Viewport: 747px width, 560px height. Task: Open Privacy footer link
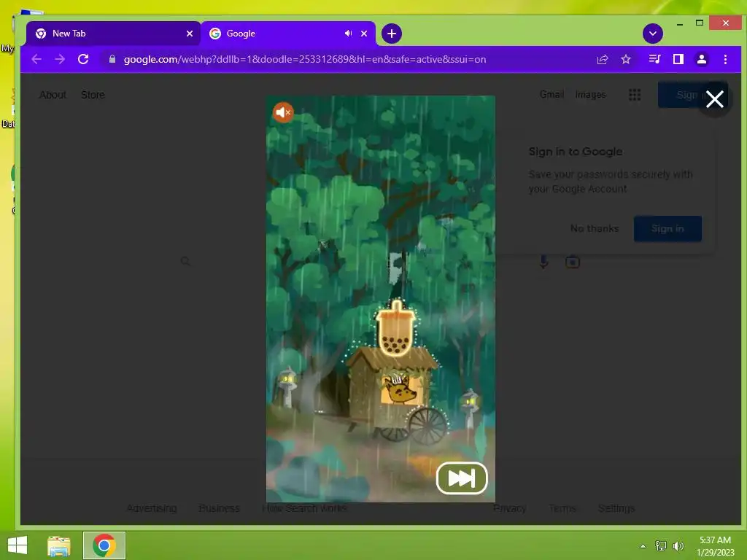point(509,508)
